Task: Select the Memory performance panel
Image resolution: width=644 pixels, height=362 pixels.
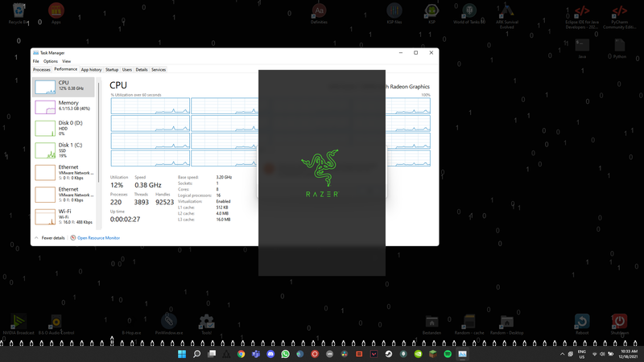Action: [64, 107]
